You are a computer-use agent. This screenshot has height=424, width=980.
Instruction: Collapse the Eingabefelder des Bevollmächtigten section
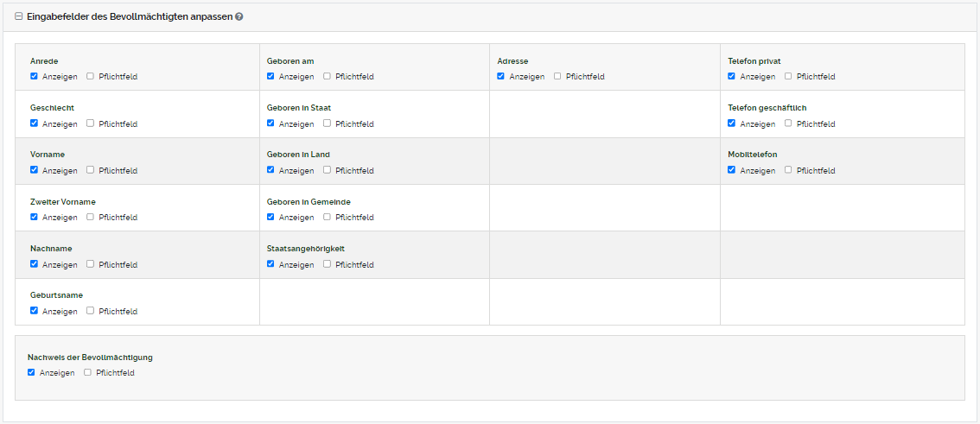[x=19, y=16]
